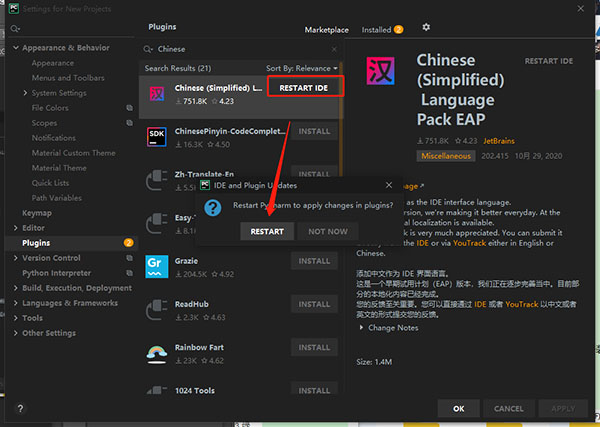
Task: Click the 1024 Tools plugin icon
Action: point(157,390)
